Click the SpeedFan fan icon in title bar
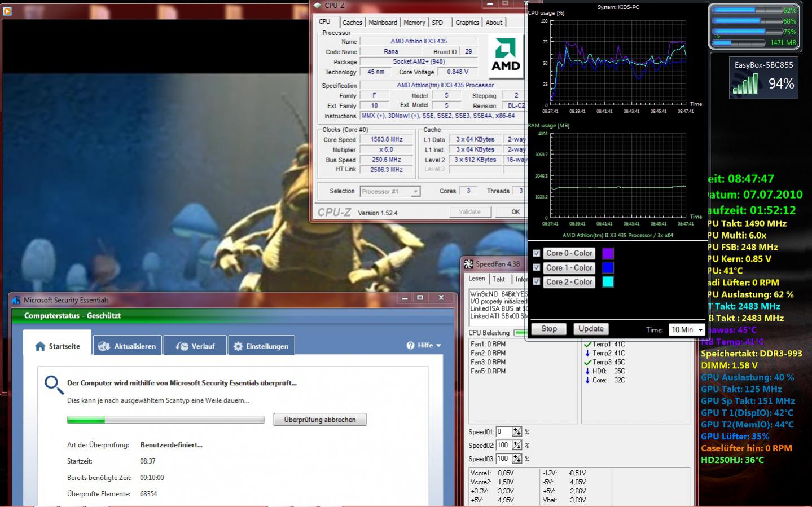The height and width of the screenshot is (507, 812). point(468,264)
